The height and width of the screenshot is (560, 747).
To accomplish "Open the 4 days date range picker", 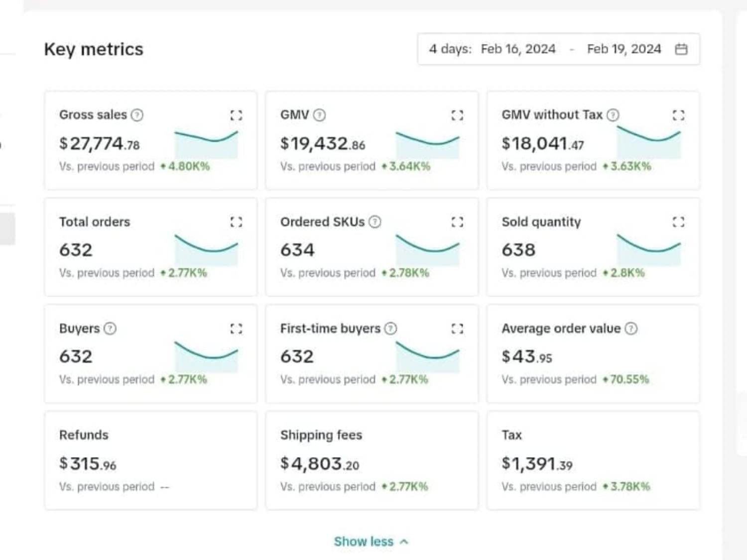I will [x=559, y=49].
